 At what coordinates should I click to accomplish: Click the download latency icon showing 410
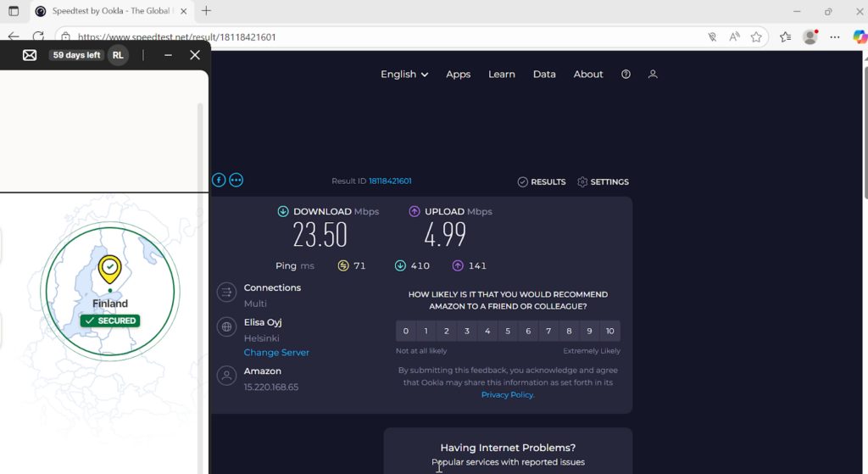pos(400,265)
